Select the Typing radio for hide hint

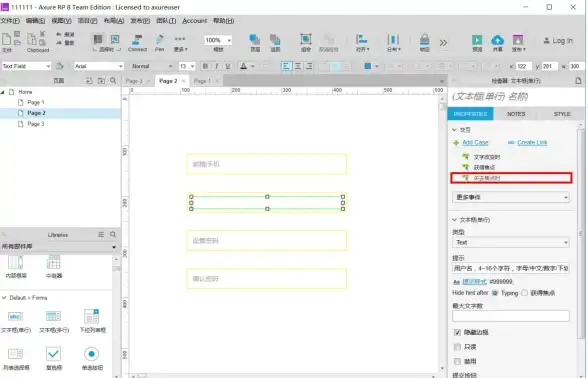click(495, 293)
